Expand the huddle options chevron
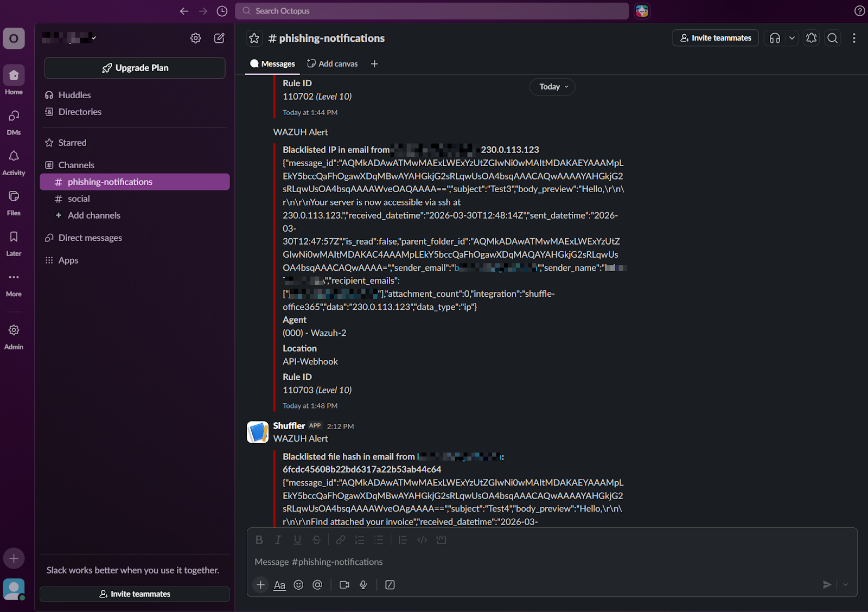 click(792, 38)
